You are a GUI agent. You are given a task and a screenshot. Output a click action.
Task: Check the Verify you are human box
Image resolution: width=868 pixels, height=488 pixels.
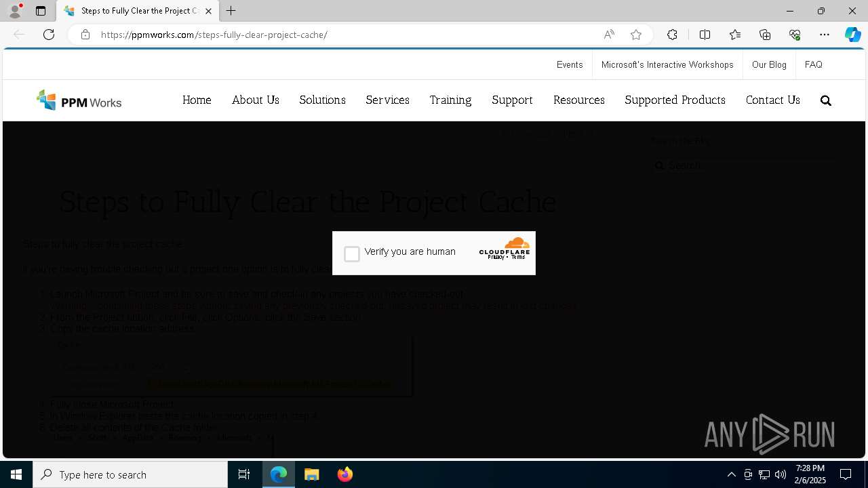(x=352, y=254)
